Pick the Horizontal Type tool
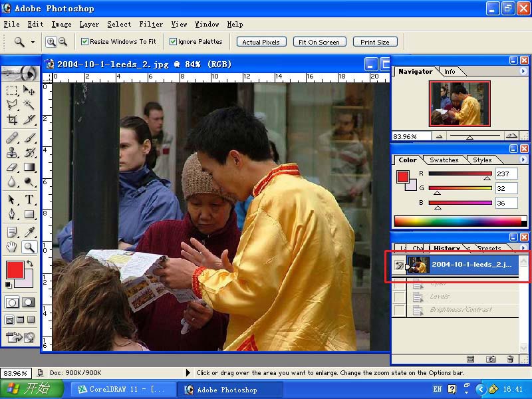Image resolution: width=532 pixels, height=399 pixels. (29, 199)
